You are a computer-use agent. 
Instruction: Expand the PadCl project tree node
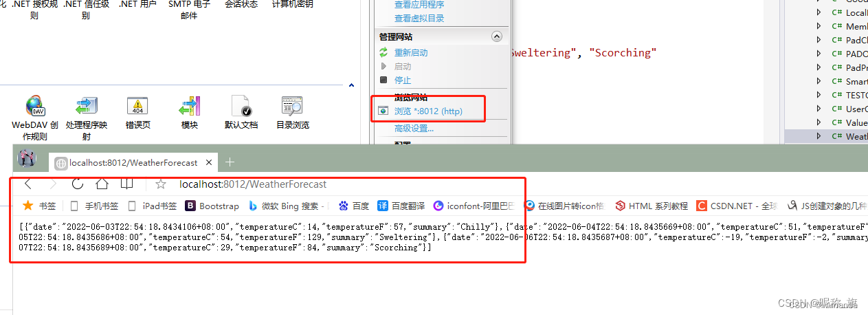pos(819,40)
